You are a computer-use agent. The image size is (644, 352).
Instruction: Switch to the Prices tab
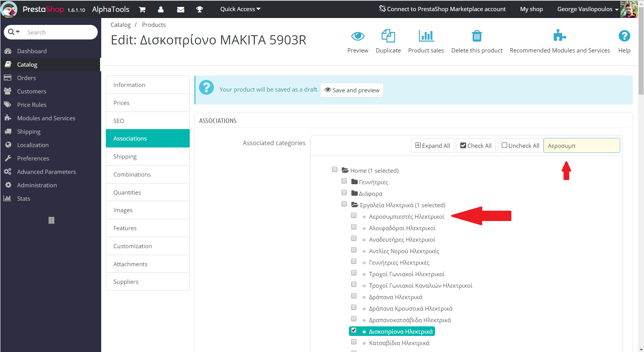click(x=148, y=103)
